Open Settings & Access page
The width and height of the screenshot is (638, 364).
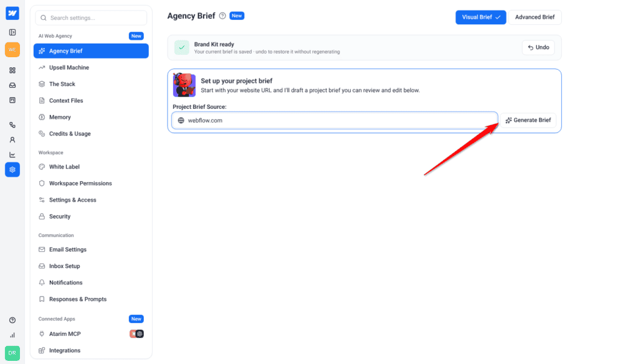(x=91, y=200)
